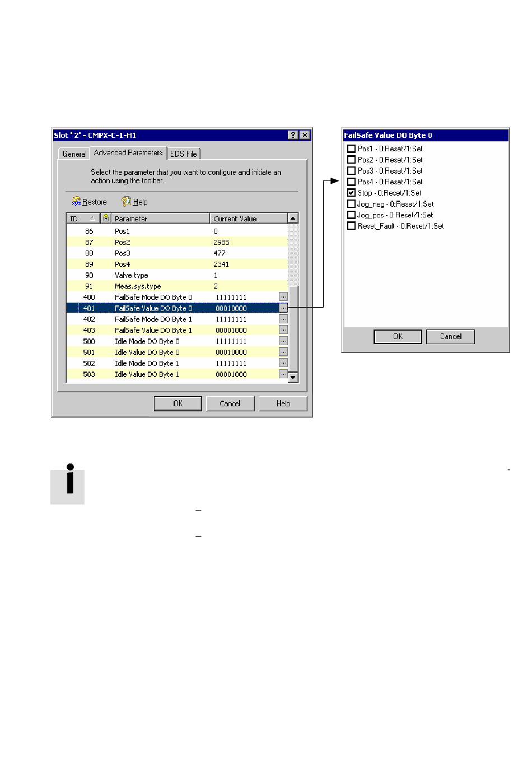This screenshot has height=770, width=532.
Task: Click the lock icon column header
Action: (106, 218)
